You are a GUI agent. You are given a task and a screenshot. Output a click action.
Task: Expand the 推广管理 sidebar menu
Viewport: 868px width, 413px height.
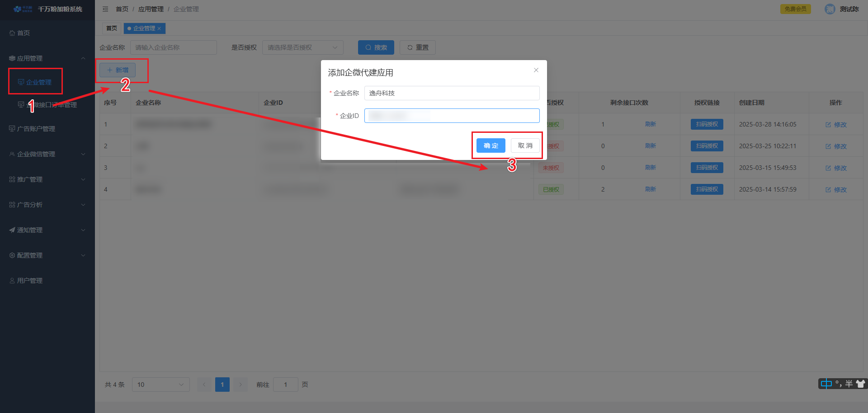(x=47, y=179)
